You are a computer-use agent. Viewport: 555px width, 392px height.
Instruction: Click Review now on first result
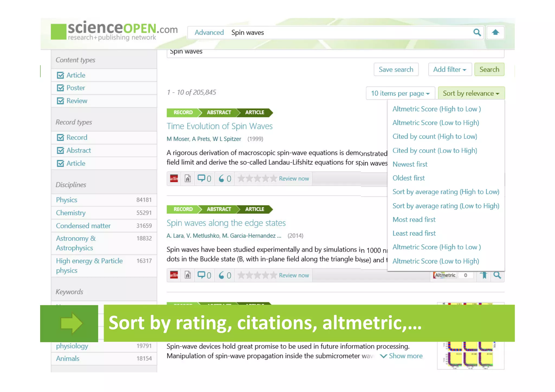pyautogui.click(x=294, y=179)
